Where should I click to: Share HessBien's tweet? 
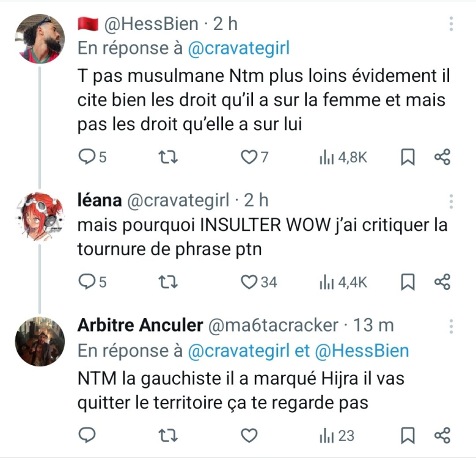(x=442, y=158)
